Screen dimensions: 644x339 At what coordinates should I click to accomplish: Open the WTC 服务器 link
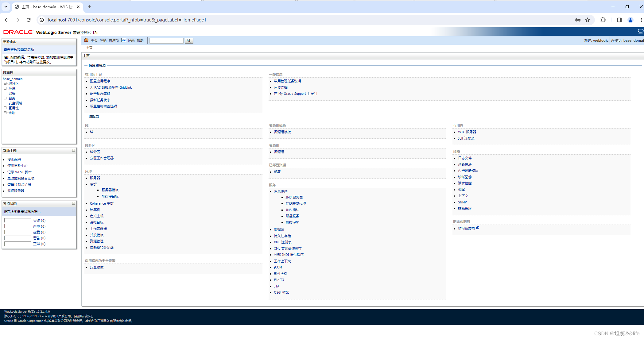point(467,132)
